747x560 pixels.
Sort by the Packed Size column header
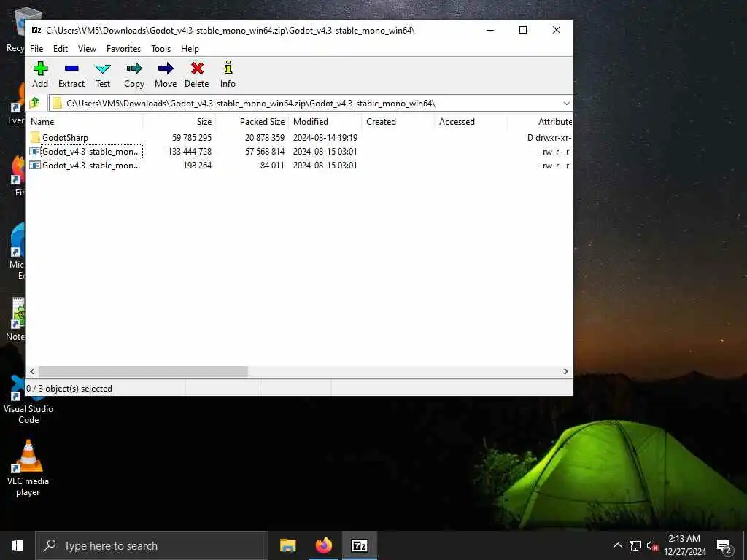(252, 122)
